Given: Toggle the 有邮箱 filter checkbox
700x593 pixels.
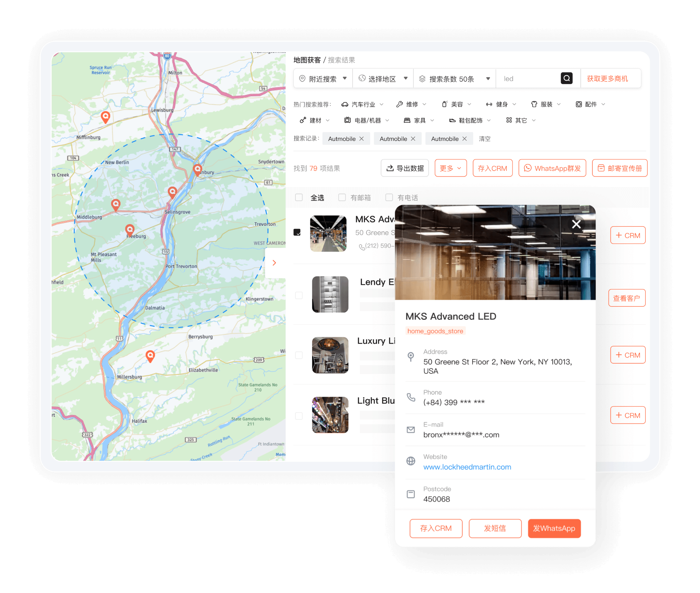Looking at the screenshot, I should tap(342, 197).
